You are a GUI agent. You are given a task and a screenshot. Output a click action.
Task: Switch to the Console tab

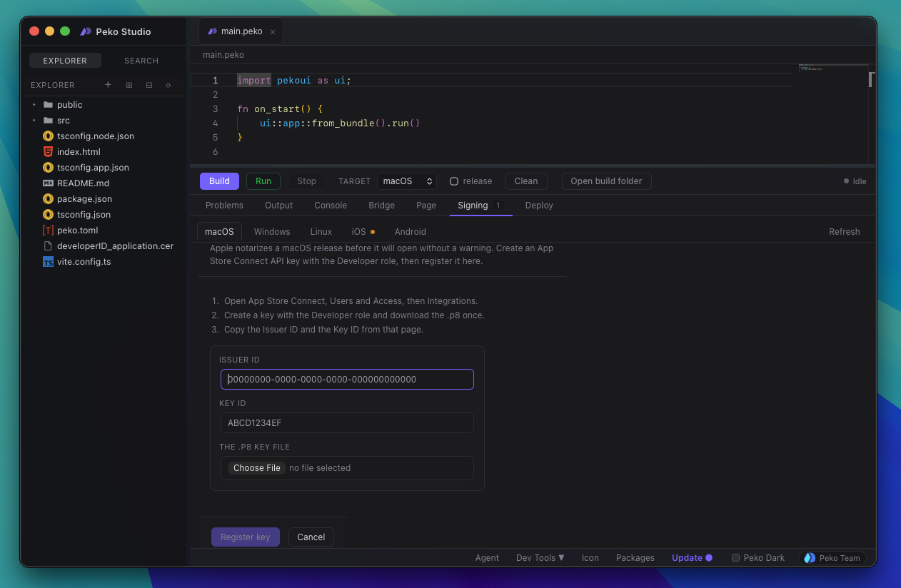coord(331,206)
